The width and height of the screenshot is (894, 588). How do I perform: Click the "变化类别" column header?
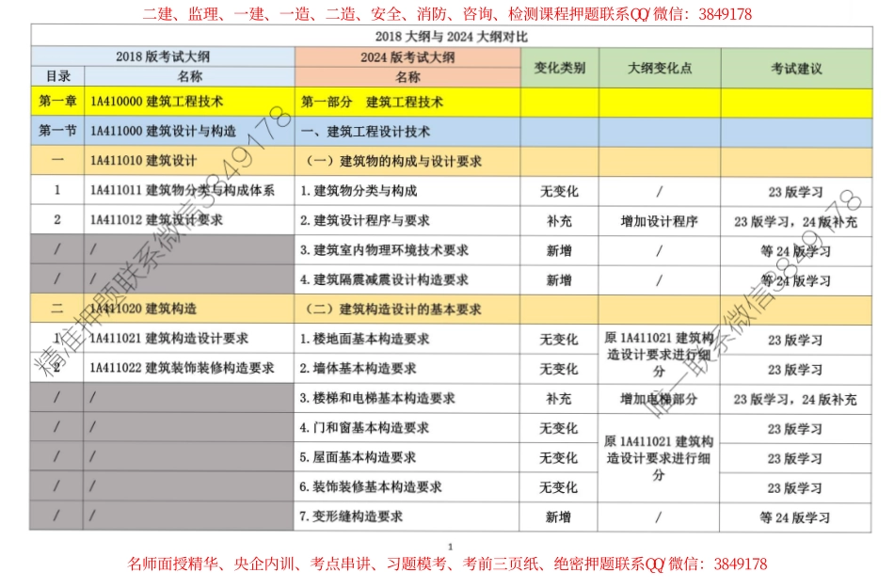click(x=559, y=68)
